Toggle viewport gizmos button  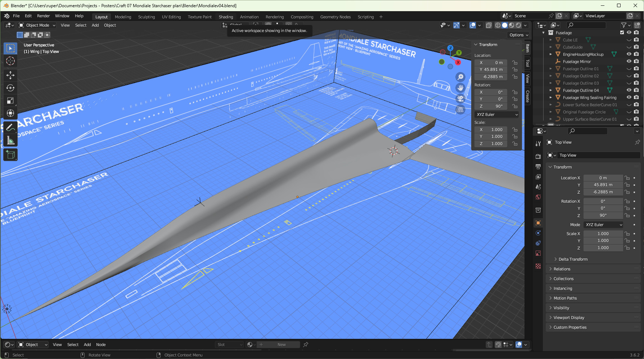coord(456,25)
